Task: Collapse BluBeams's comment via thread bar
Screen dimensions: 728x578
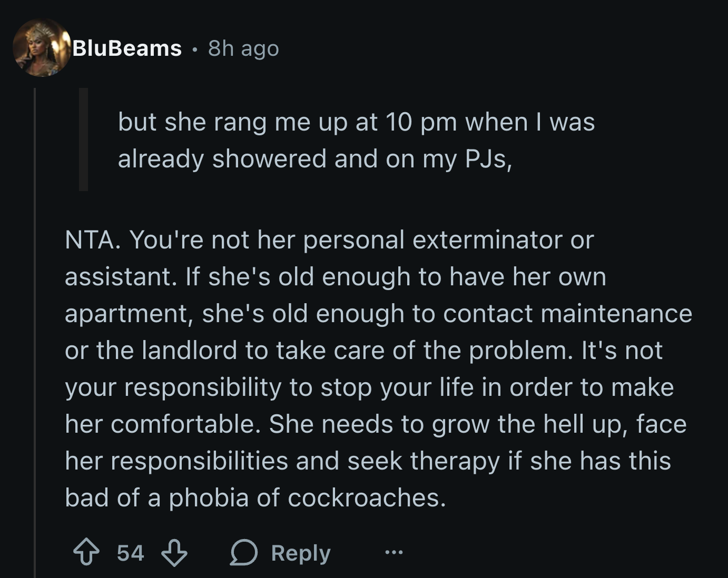Action: (x=33, y=316)
